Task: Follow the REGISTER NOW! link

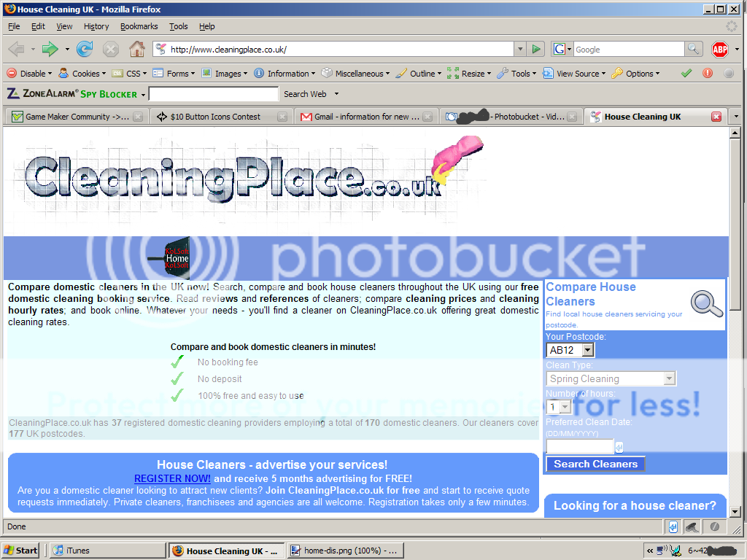Action: pyautogui.click(x=172, y=478)
